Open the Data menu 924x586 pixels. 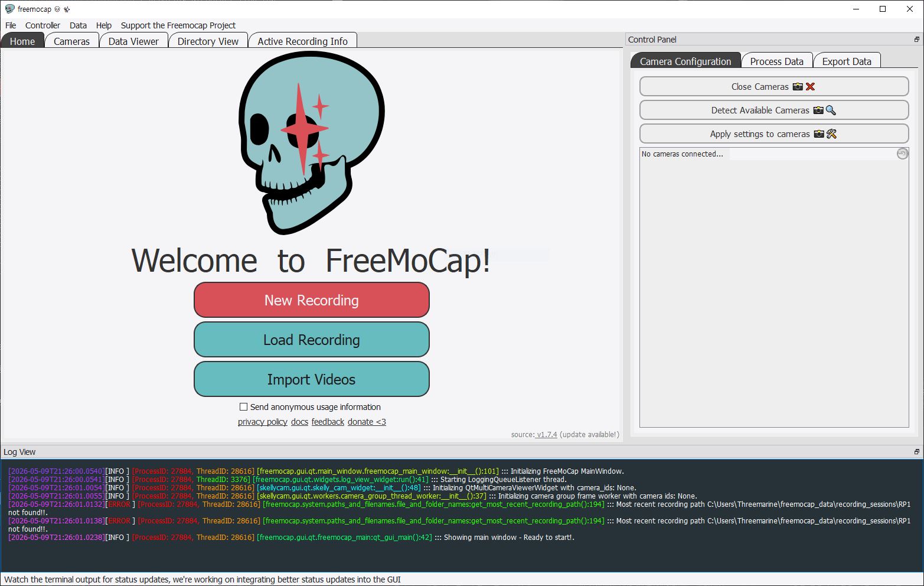pos(78,25)
